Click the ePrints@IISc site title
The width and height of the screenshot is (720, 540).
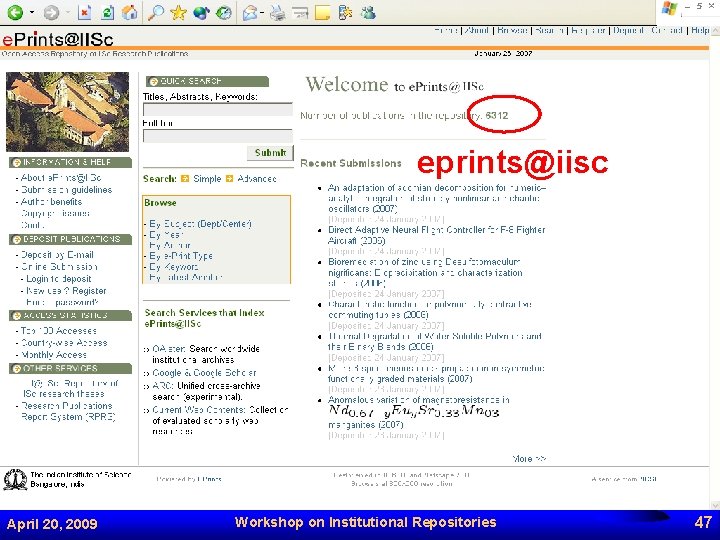click(x=58, y=39)
